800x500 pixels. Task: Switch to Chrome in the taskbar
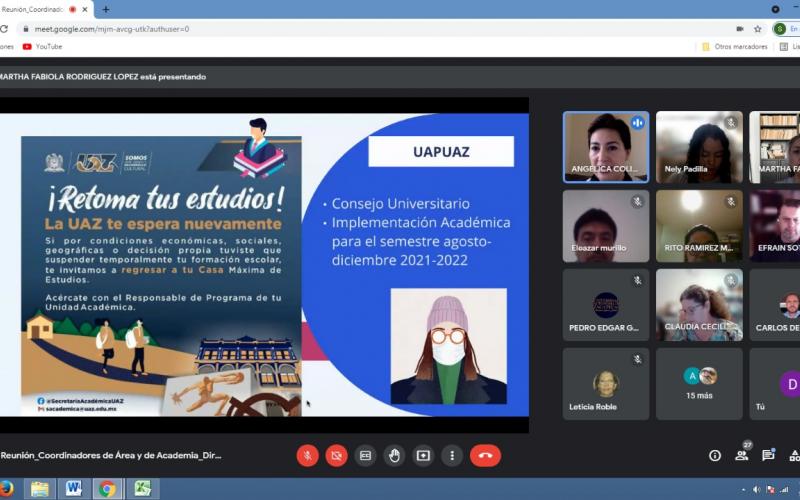click(x=108, y=489)
